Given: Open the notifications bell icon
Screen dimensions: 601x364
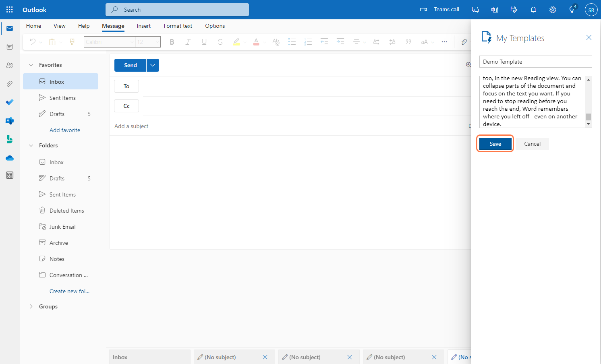Looking at the screenshot, I should (x=533, y=10).
